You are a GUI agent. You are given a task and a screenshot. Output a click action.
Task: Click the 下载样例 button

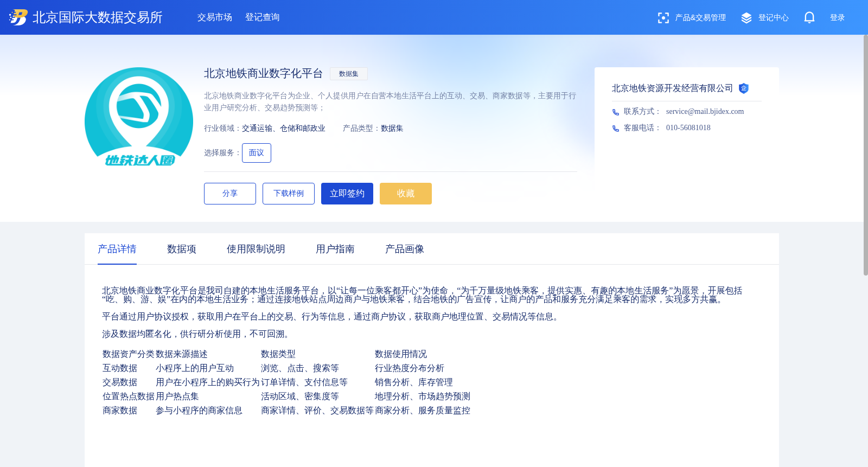[289, 194]
